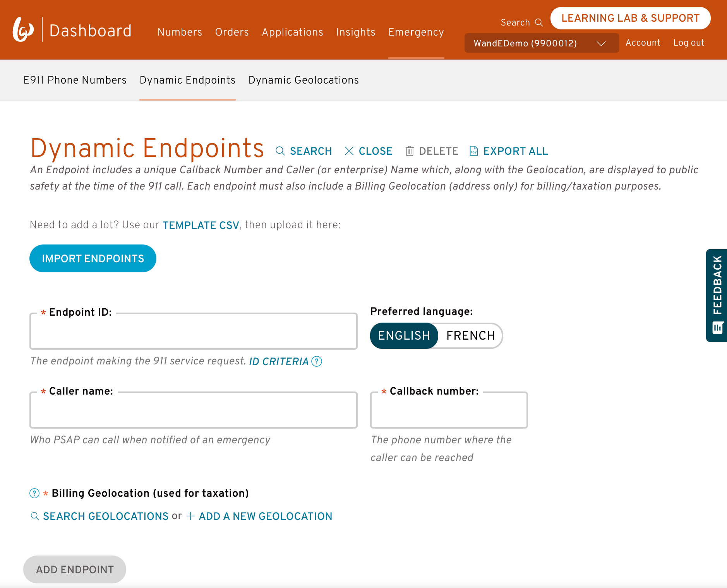Open the Emergency menu item

(416, 32)
